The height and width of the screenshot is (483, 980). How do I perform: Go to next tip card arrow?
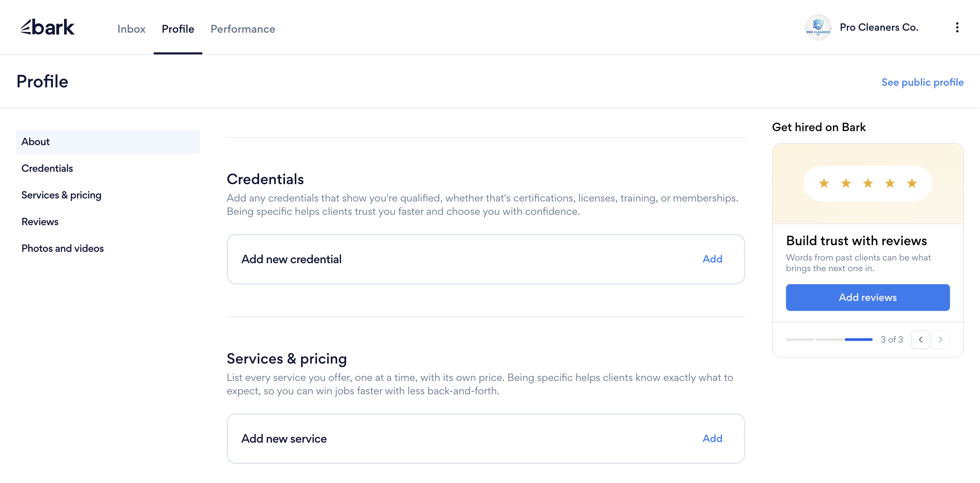click(x=940, y=340)
